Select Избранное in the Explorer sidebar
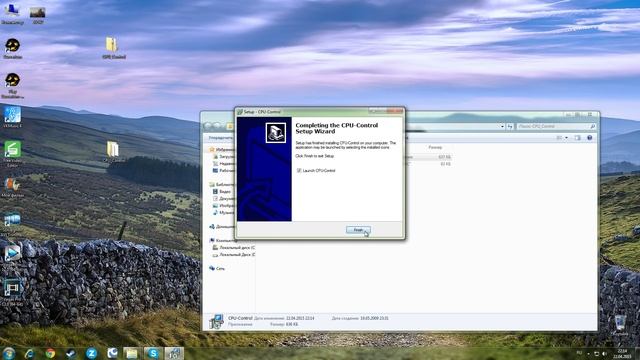 (x=222, y=150)
